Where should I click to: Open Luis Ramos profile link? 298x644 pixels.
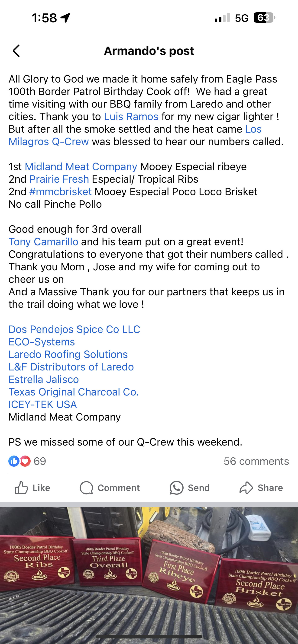pos(131,117)
